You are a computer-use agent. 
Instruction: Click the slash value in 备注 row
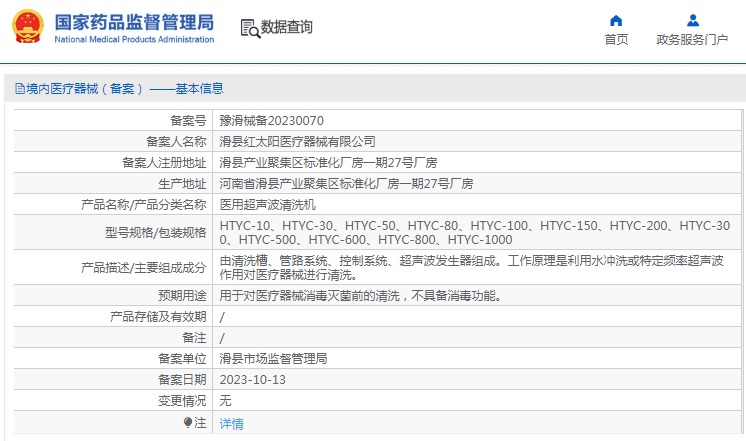coord(222,338)
